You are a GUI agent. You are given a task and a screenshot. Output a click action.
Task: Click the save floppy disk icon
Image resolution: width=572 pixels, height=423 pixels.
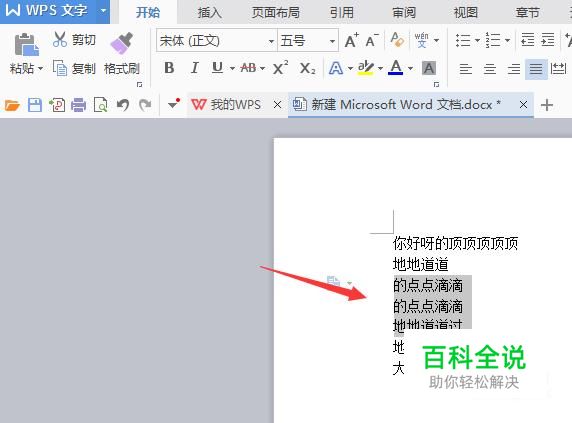[35, 105]
